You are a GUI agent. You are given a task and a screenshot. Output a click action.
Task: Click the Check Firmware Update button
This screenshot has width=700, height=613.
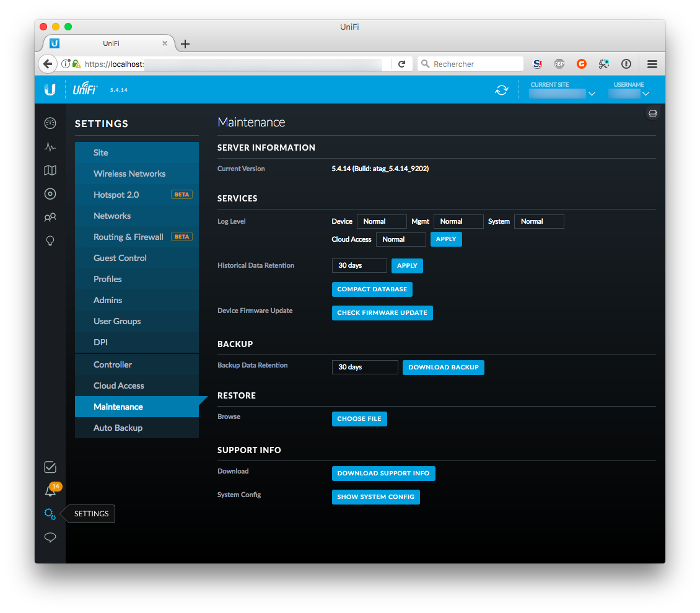(x=382, y=313)
